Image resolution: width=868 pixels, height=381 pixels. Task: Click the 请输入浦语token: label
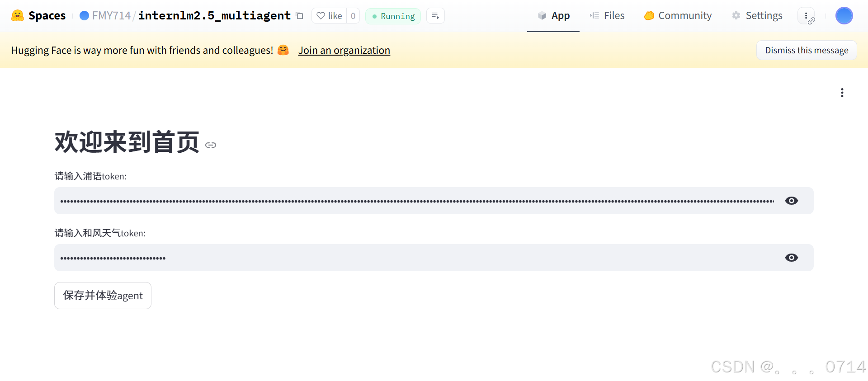click(90, 176)
